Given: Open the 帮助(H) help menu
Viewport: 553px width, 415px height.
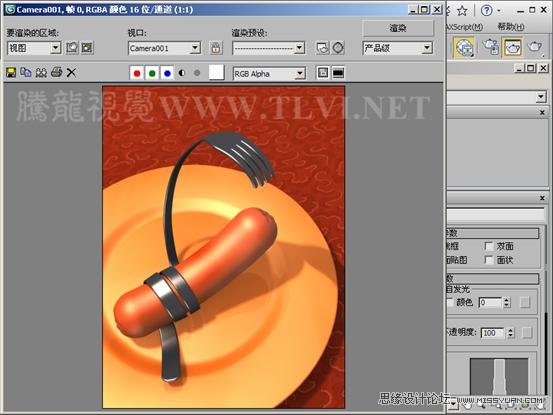Looking at the screenshot, I should pyautogui.click(x=510, y=27).
